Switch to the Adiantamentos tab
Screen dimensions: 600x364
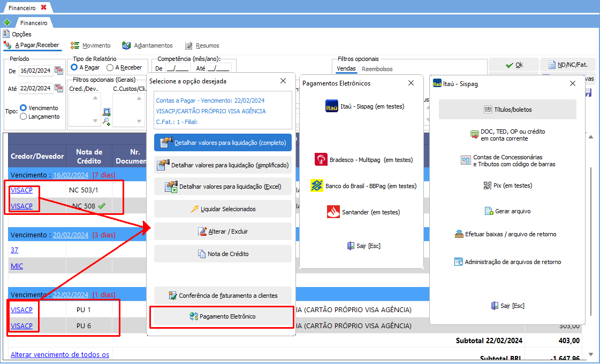pyautogui.click(x=148, y=45)
